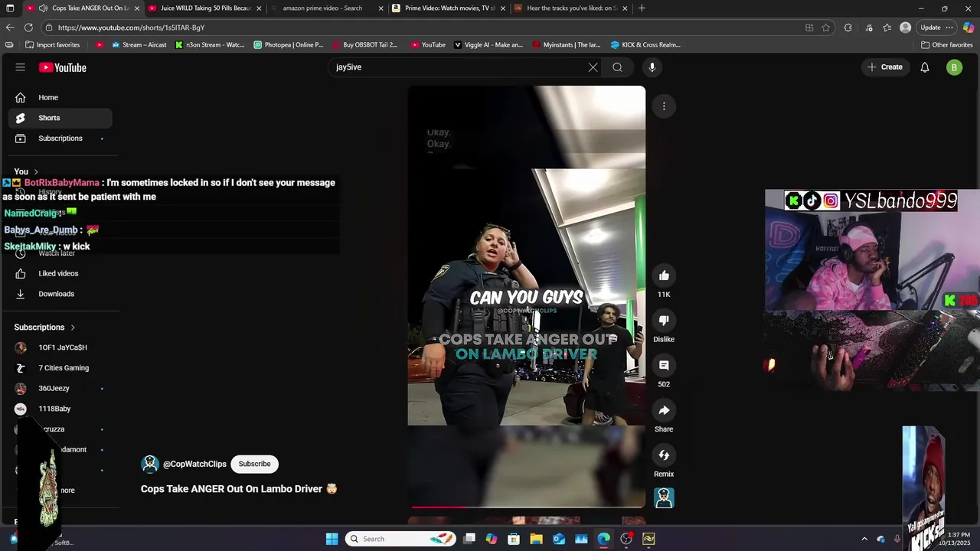Share this Short

tap(664, 411)
